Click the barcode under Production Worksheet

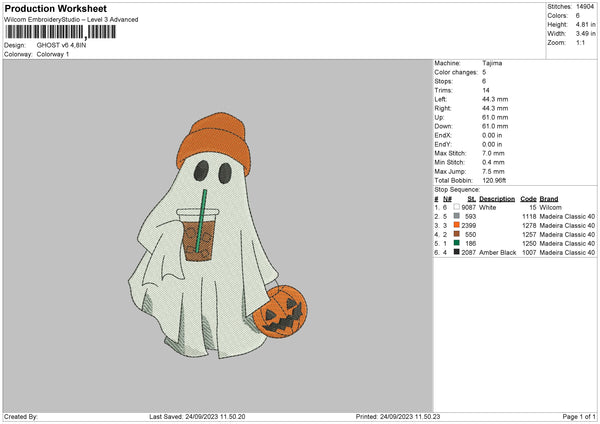point(60,32)
